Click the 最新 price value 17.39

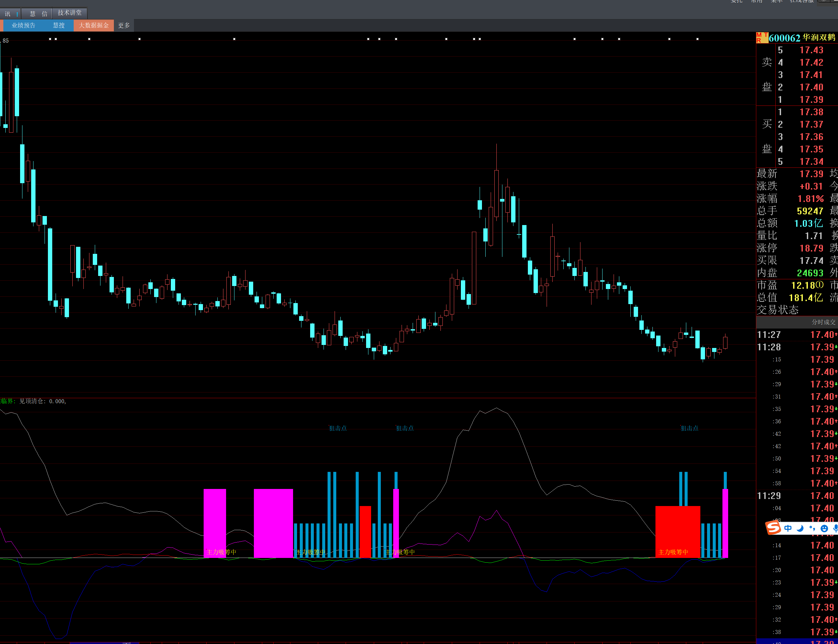coord(811,174)
